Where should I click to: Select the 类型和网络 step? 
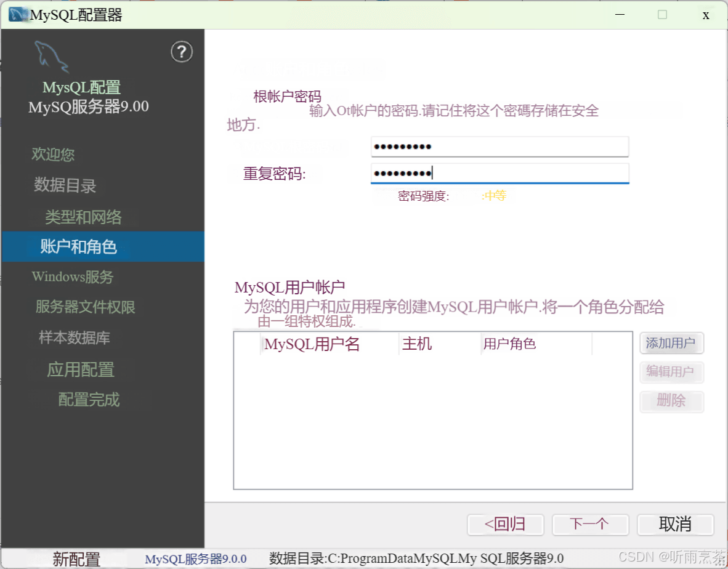click(x=84, y=217)
